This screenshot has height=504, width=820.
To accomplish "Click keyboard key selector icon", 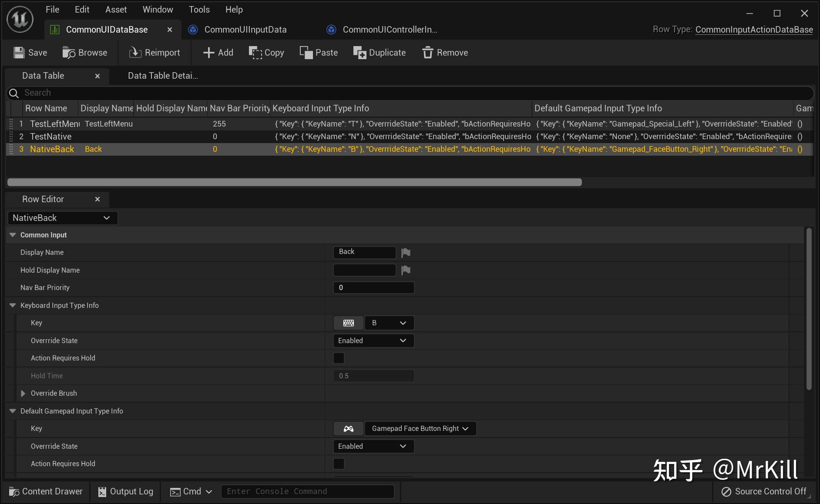I will pos(348,323).
